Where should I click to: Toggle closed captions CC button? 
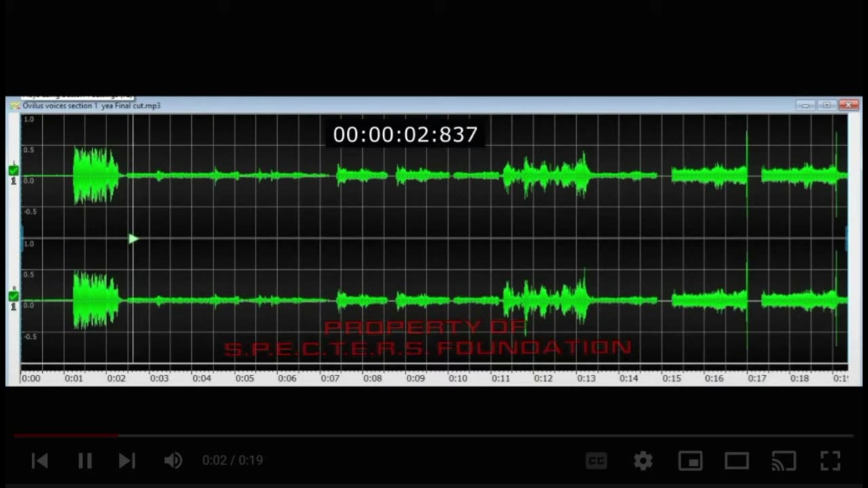(596, 461)
